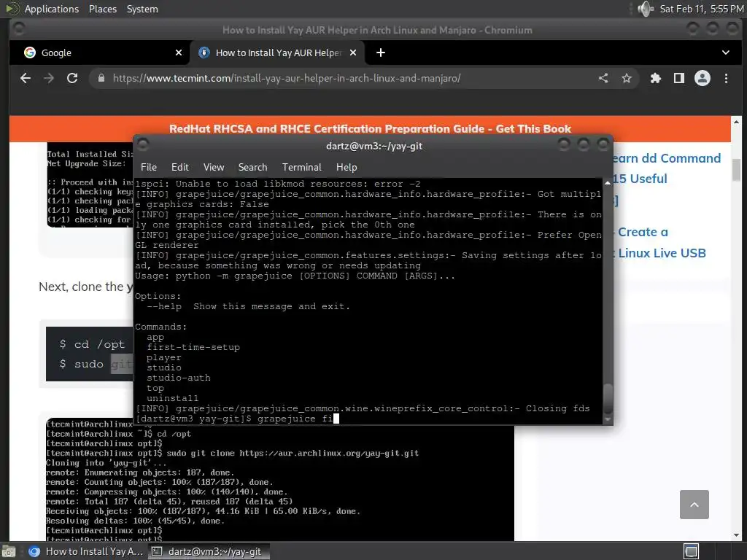Image resolution: width=747 pixels, height=560 pixels.
Task: Click terminal scrollbar down arrow
Action: (608, 419)
